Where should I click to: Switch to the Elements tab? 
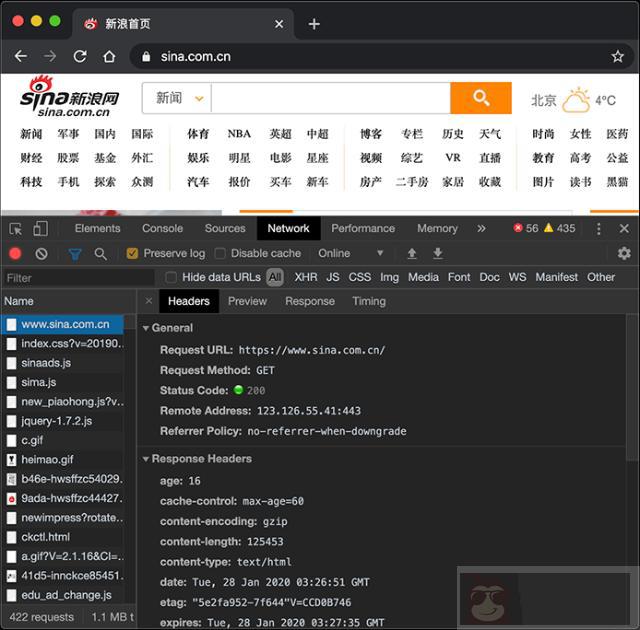pos(98,228)
